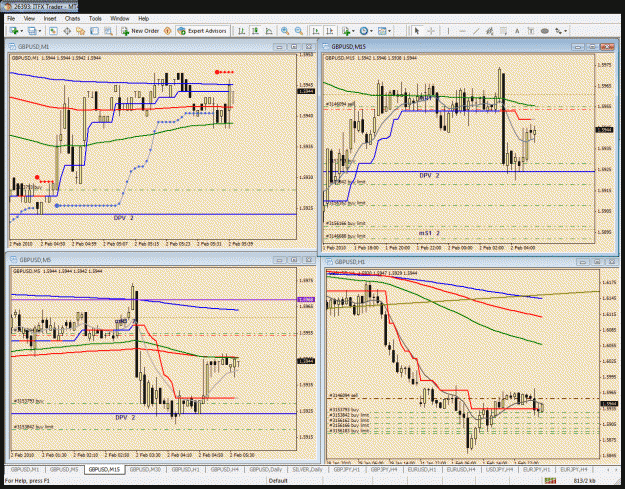Viewport: 625px width, 489px height.
Task: Open the Data Window icon
Action: coord(67,31)
